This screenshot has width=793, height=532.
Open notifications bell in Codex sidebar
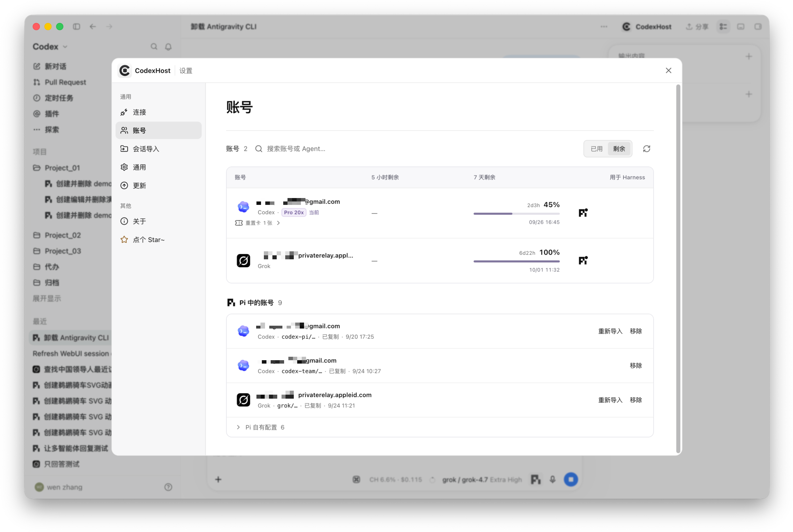(168, 46)
